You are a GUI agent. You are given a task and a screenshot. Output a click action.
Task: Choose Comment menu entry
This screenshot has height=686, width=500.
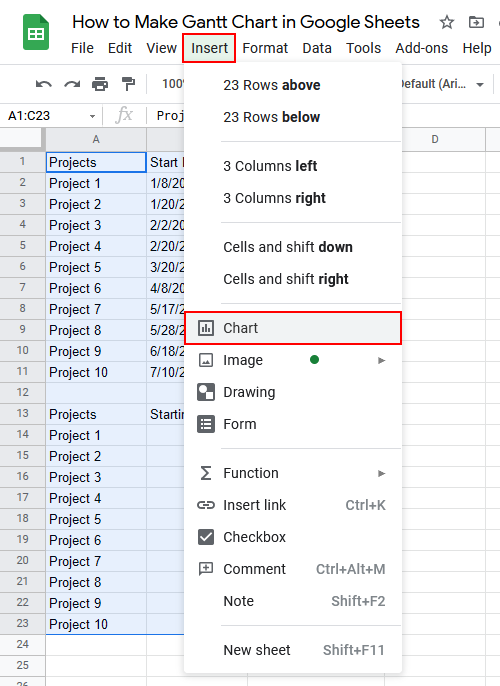pyautogui.click(x=293, y=569)
